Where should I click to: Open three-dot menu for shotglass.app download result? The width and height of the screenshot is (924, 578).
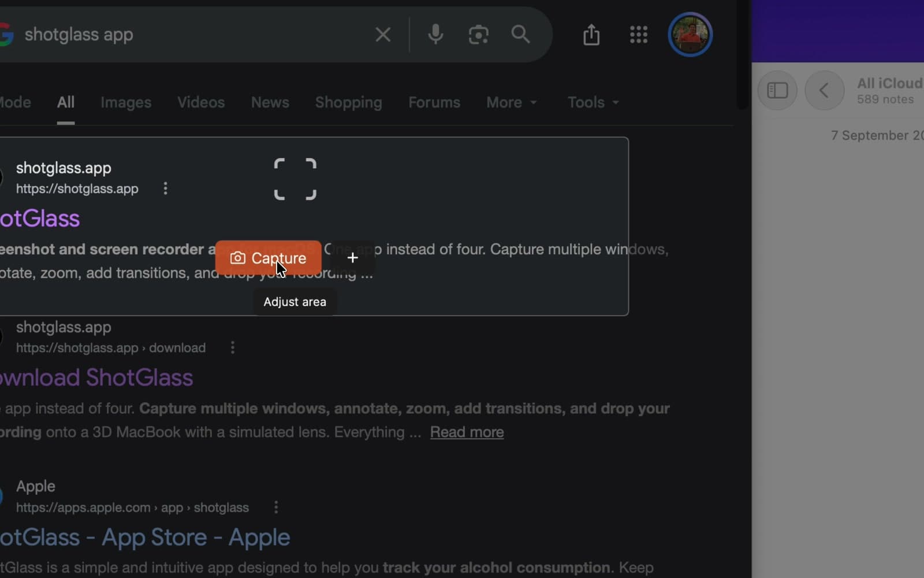pos(233,347)
